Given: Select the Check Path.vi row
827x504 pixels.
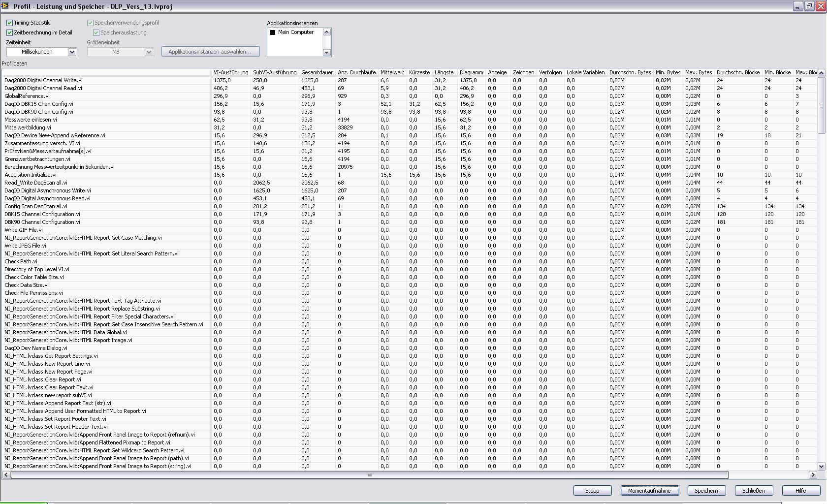Looking at the screenshot, I should tap(410, 261).
